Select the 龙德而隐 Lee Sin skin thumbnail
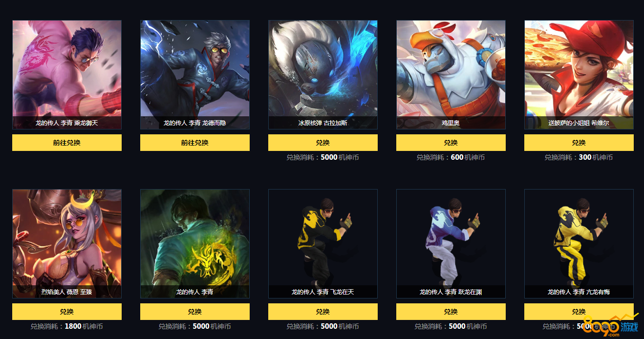 click(x=195, y=75)
